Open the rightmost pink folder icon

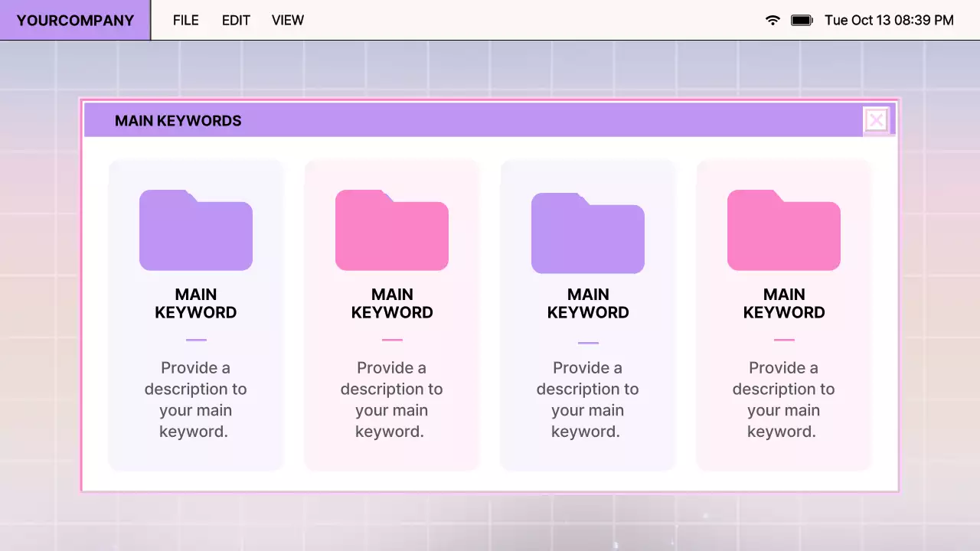click(x=783, y=230)
